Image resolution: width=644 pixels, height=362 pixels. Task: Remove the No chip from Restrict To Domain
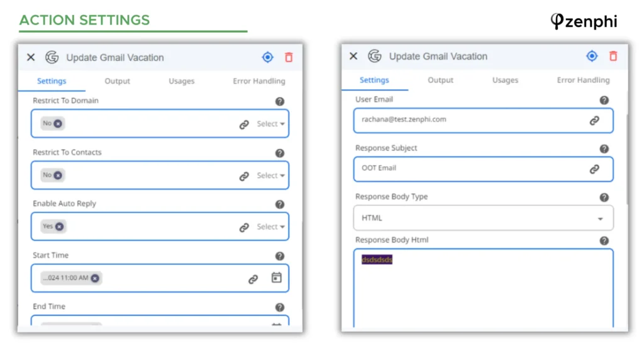(58, 124)
